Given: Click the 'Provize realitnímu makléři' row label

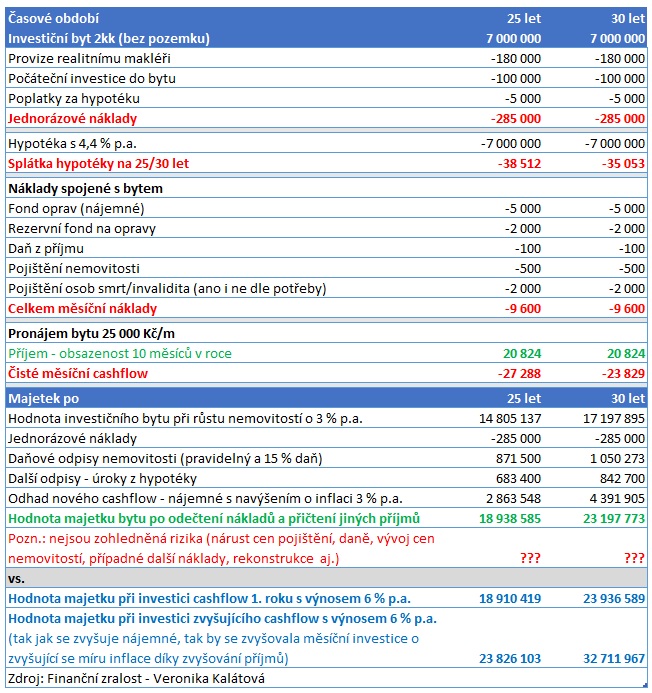Looking at the screenshot, I should [88, 58].
